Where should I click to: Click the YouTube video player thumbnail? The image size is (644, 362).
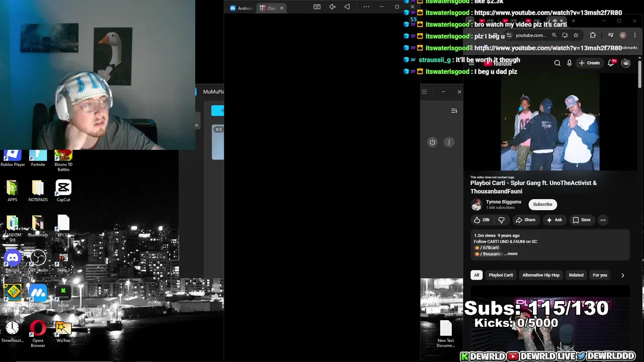[x=550, y=122]
